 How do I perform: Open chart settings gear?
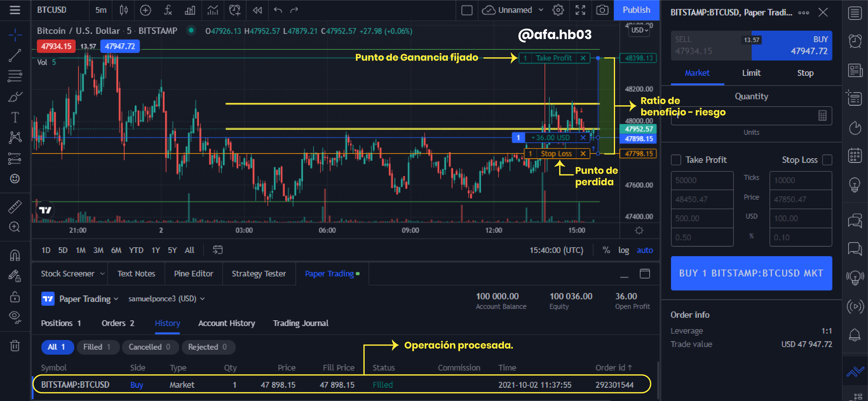pos(558,10)
